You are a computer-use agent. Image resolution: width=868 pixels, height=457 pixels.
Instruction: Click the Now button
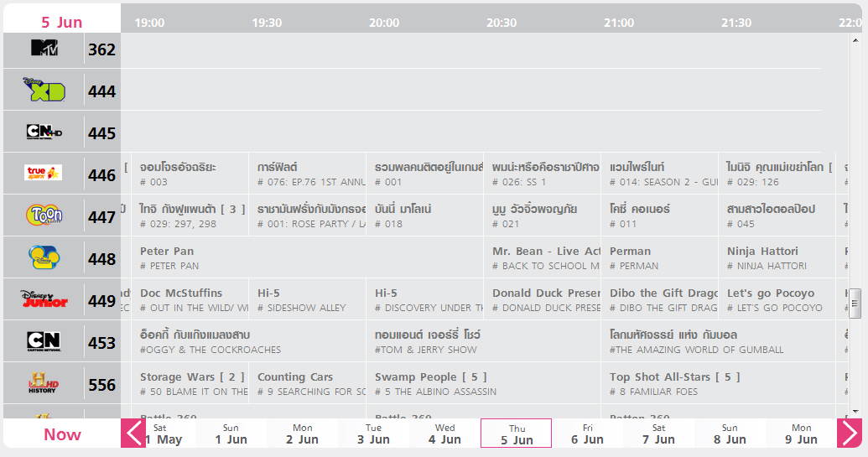[62, 434]
